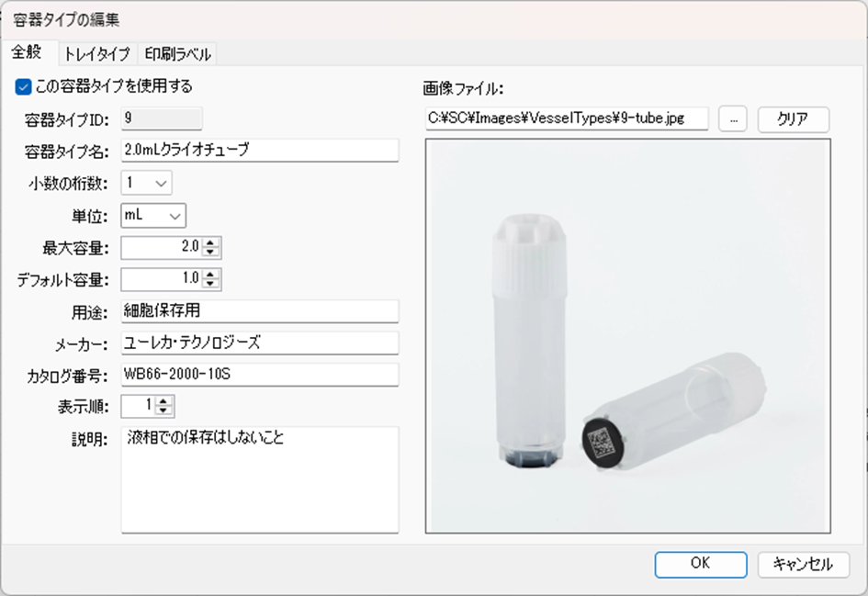Decrease 表示順 with the down arrow
Screen dimensions: 868x596
163,411
